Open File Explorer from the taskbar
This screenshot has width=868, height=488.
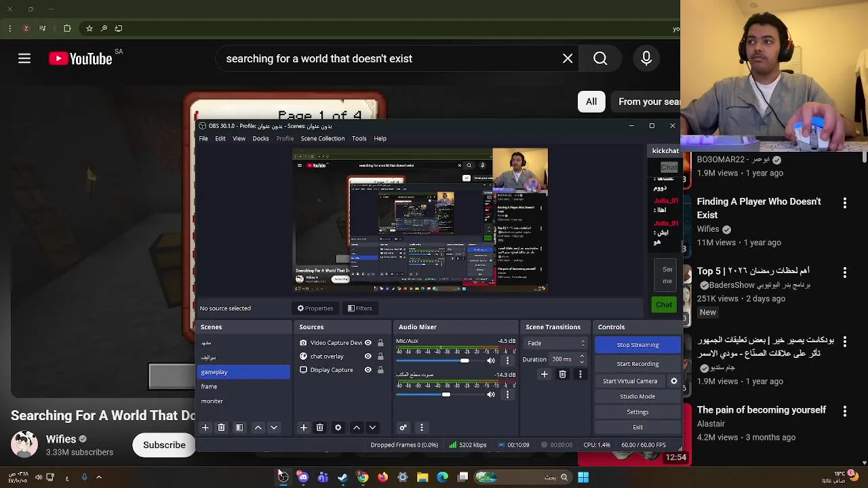[x=422, y=477]
